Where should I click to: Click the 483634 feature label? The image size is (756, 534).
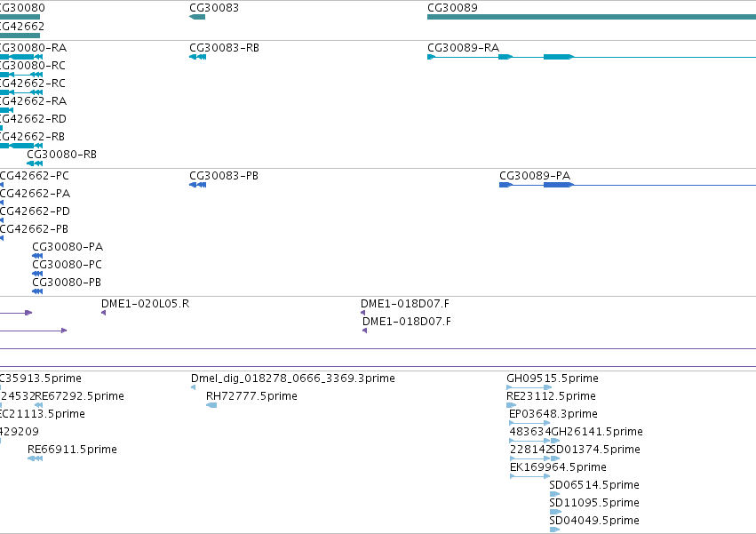coord(529,432)
